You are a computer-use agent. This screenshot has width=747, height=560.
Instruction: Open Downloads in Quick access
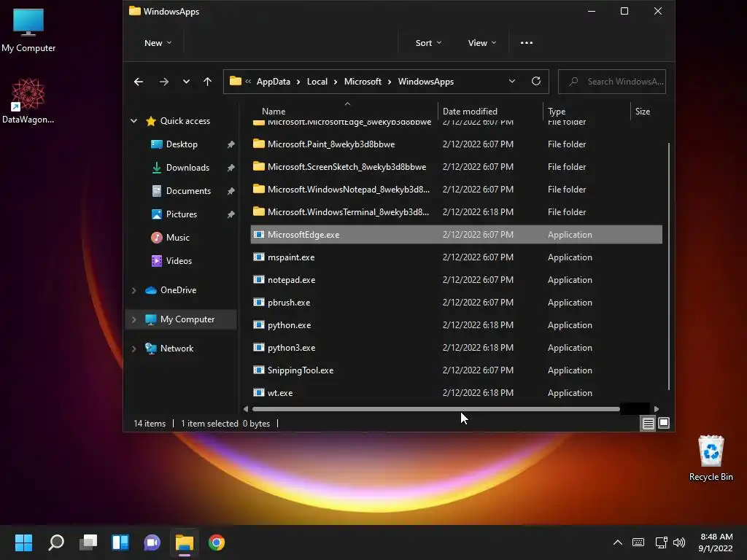coord(187,168)
